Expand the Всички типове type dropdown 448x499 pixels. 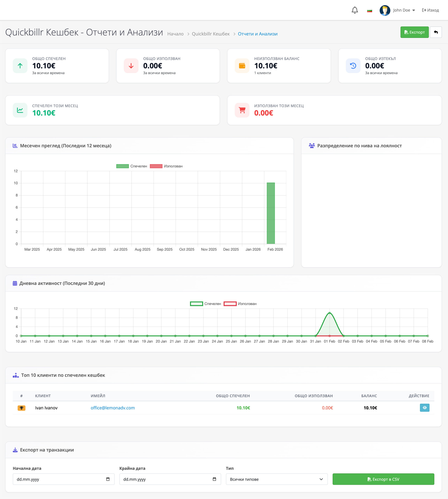coord(277,479)
